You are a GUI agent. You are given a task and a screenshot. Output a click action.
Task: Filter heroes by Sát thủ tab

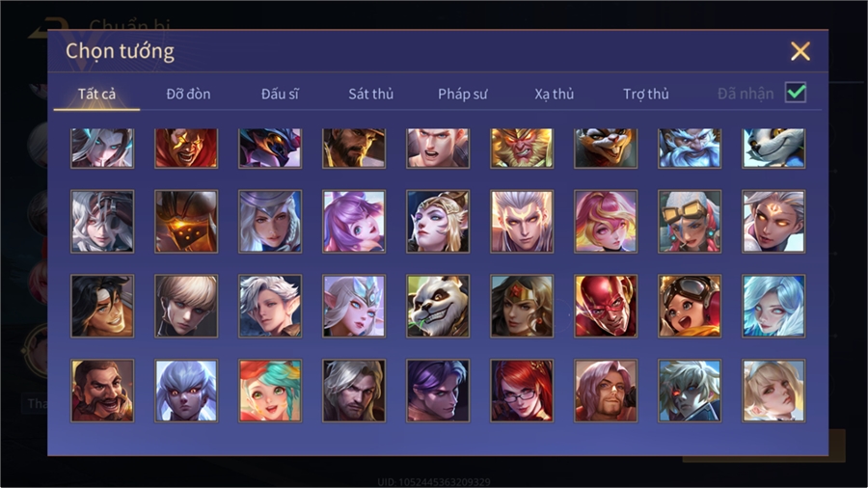click(x=371, y=95)
